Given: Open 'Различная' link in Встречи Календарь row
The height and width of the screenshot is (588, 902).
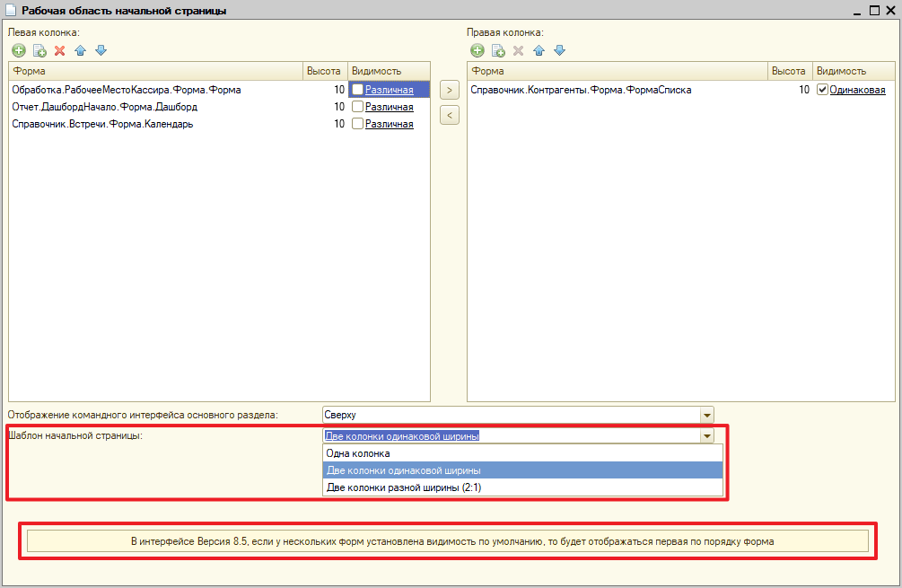Looking at the screenshot, I should coord(389,124).
